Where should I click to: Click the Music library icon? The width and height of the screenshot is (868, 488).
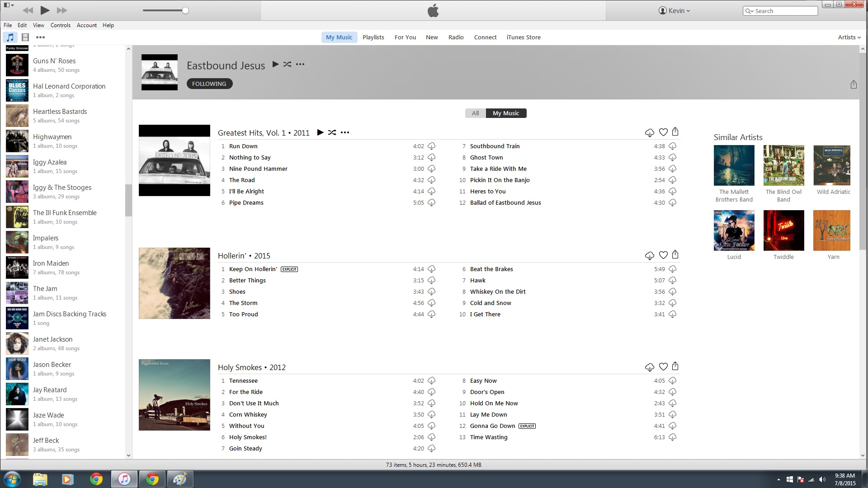tap(10, 38)
